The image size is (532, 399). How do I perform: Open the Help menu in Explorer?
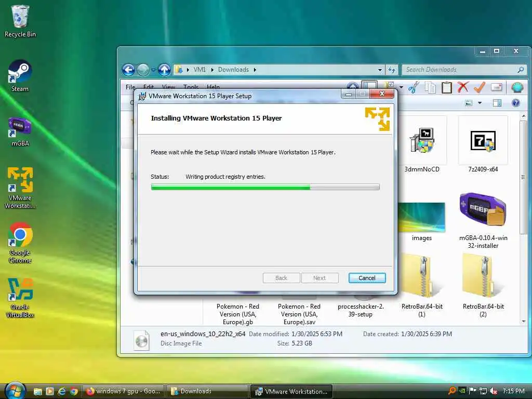click(213, 87)
